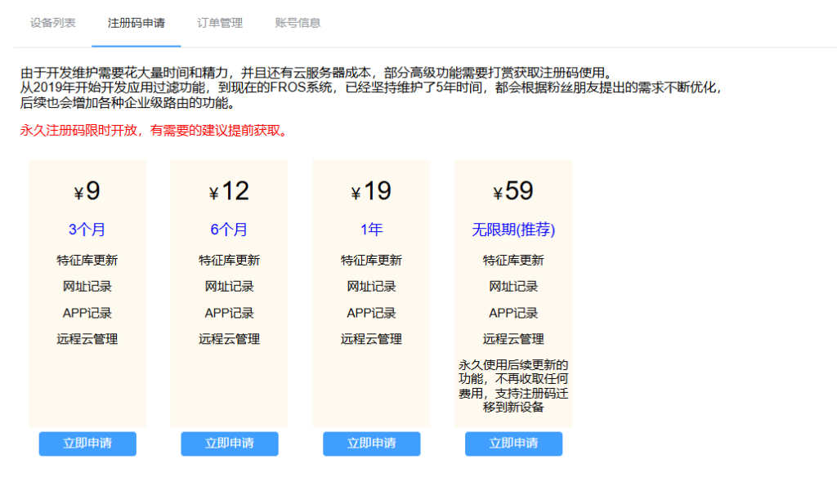Select the 注册码申请 tab
Viewport: 837px width, 504px height.
[136, 23]
